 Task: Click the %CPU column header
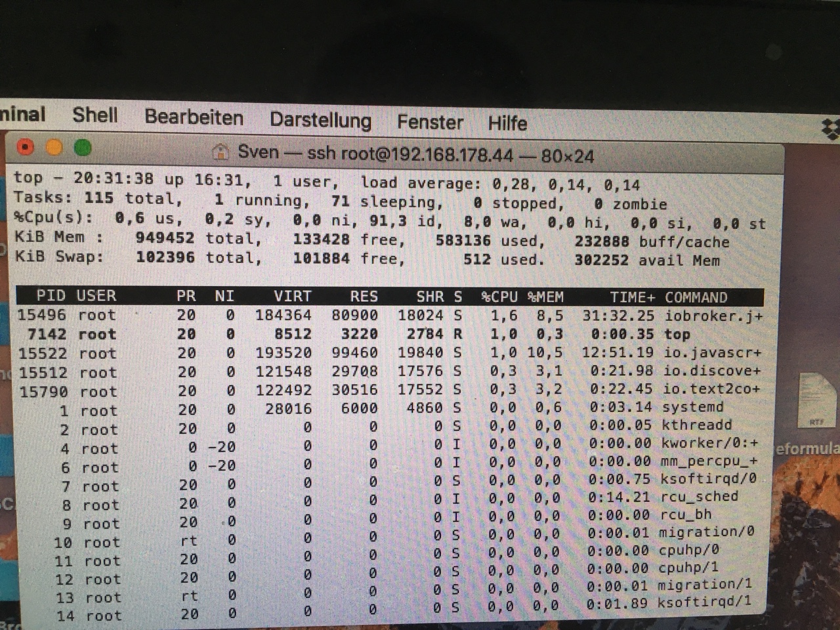[499, 297]
